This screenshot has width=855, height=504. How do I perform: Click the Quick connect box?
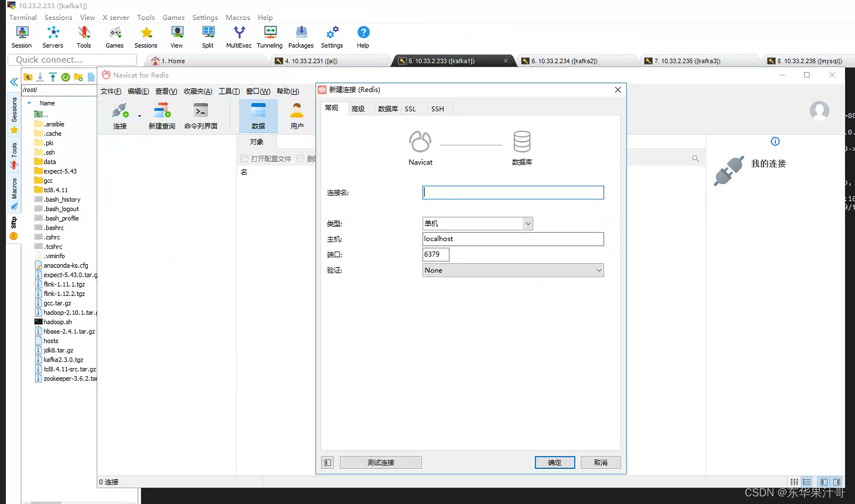(x=73, y=60)
